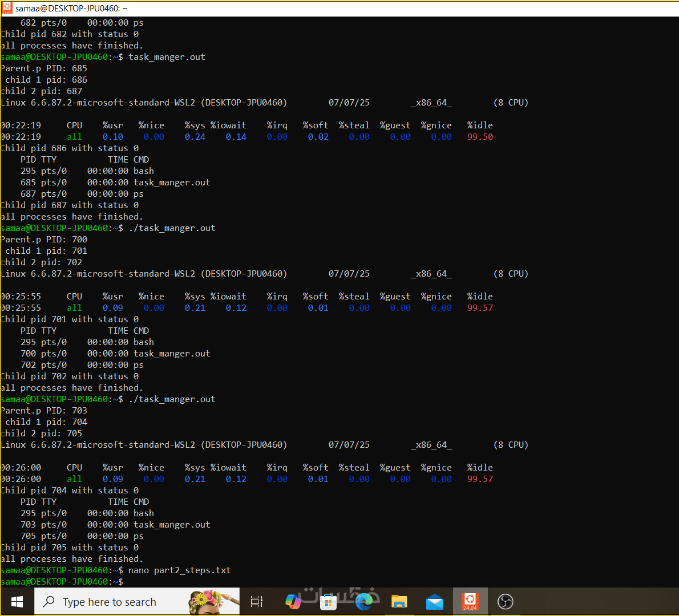Select the Ubuntu 24.04 taskbar icon
The width and height of the screenshot is (679, 616).
pyautogui.click(x=470, y=602)
